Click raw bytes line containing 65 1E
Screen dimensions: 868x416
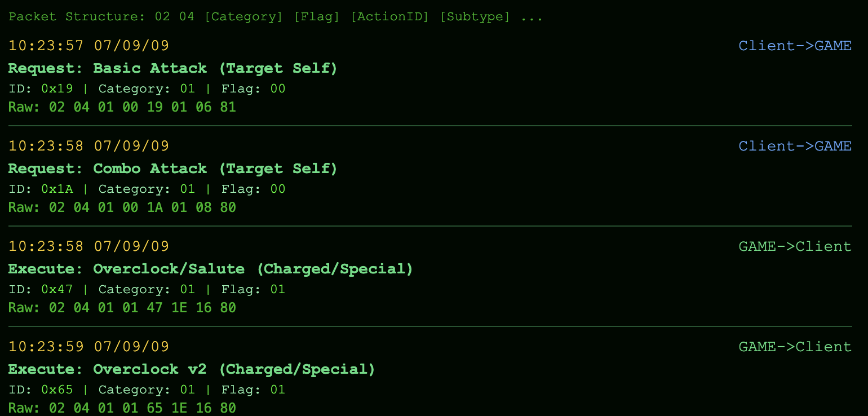pos(122,408)
